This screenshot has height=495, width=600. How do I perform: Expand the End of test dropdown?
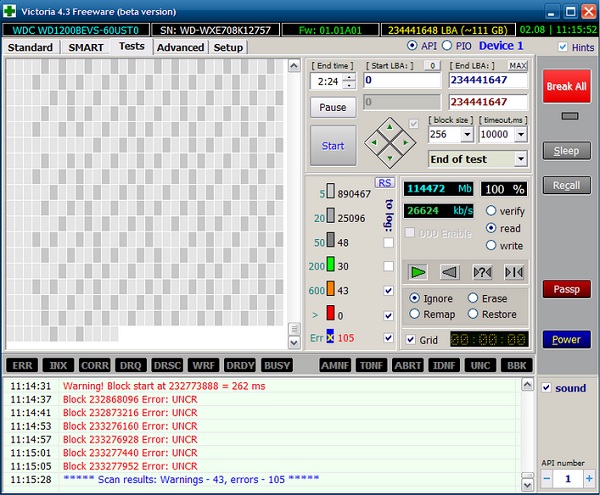520,159
